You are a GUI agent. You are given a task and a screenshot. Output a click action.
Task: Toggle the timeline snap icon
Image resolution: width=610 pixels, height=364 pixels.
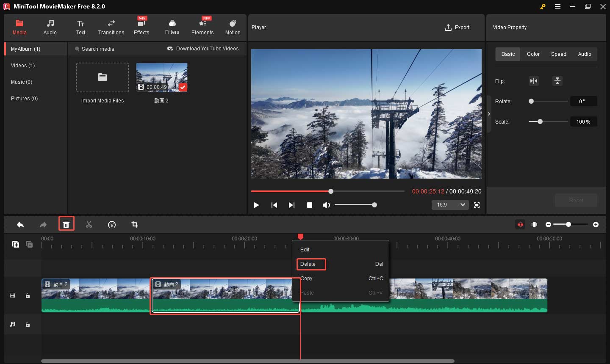[520, 224]
